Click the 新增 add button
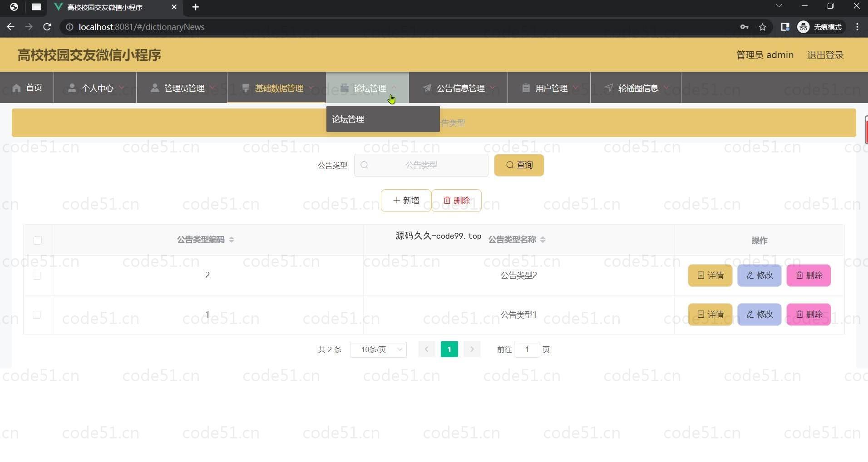Image resolution: width=868 pixels, height=462 pixels. 406,200
